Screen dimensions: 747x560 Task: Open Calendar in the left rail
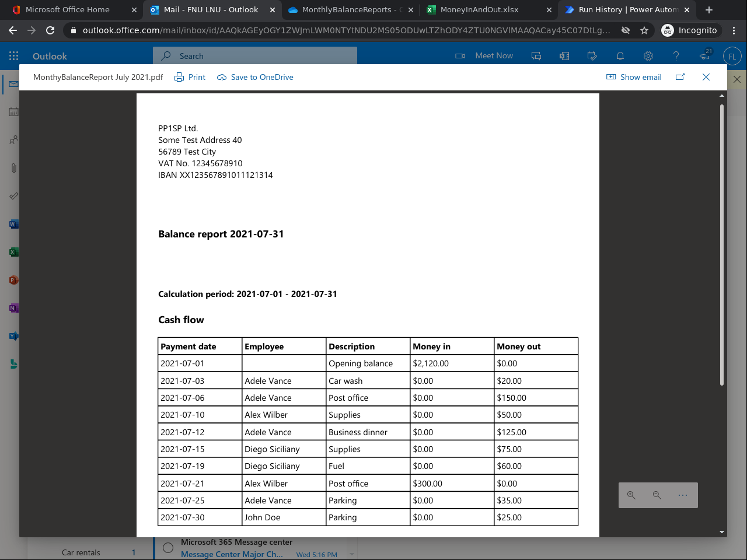13,112
